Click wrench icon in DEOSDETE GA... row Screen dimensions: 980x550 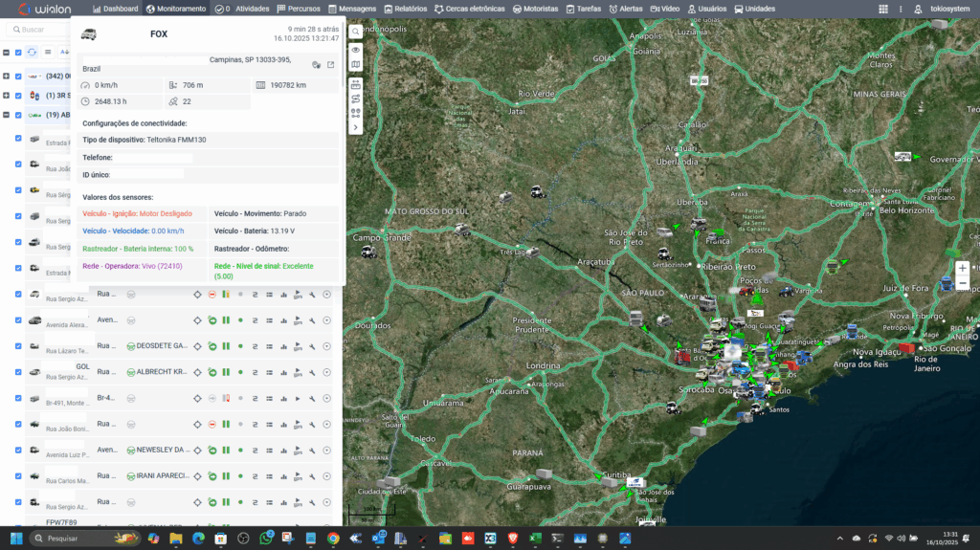coord(312,345)
